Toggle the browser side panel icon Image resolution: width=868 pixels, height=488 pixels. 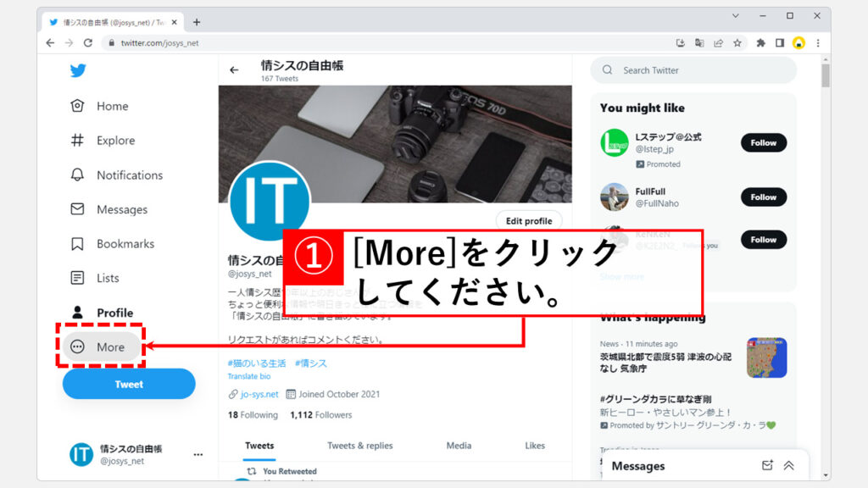click(780, 42)
